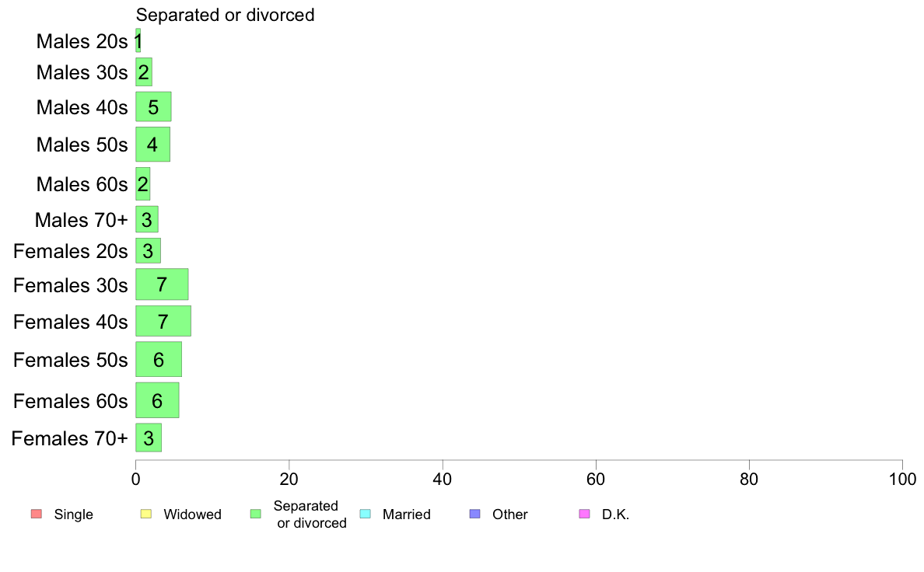Screen dimensions: 924x572
Task: Click the chart title Separated or divorced
Action: pos(225,15)
